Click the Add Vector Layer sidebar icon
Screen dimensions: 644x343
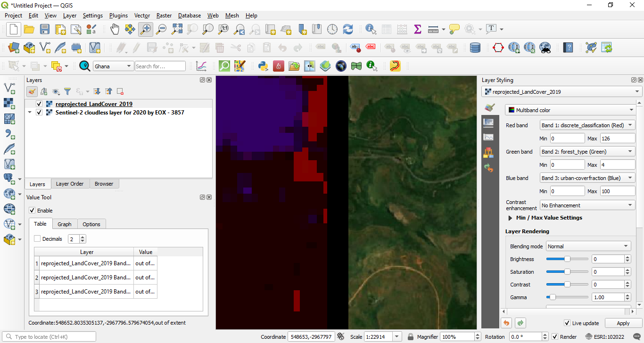coord(9,88)
